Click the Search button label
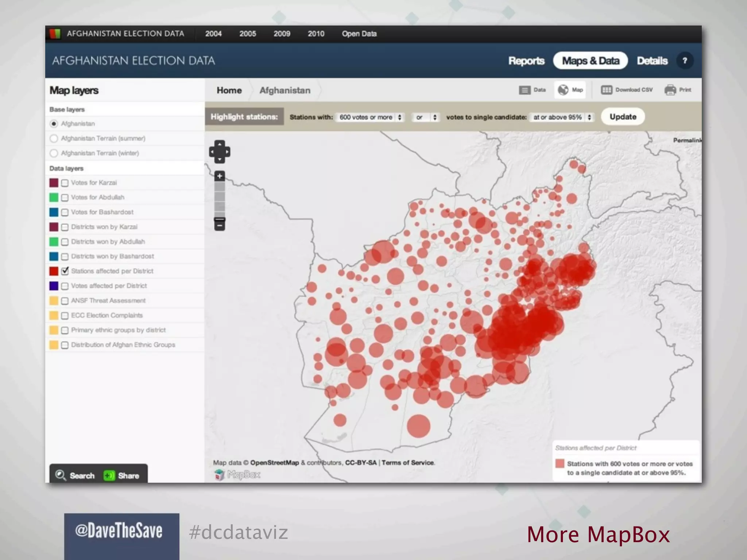This screenshot has height=560, width=747. tap(82, 476)
